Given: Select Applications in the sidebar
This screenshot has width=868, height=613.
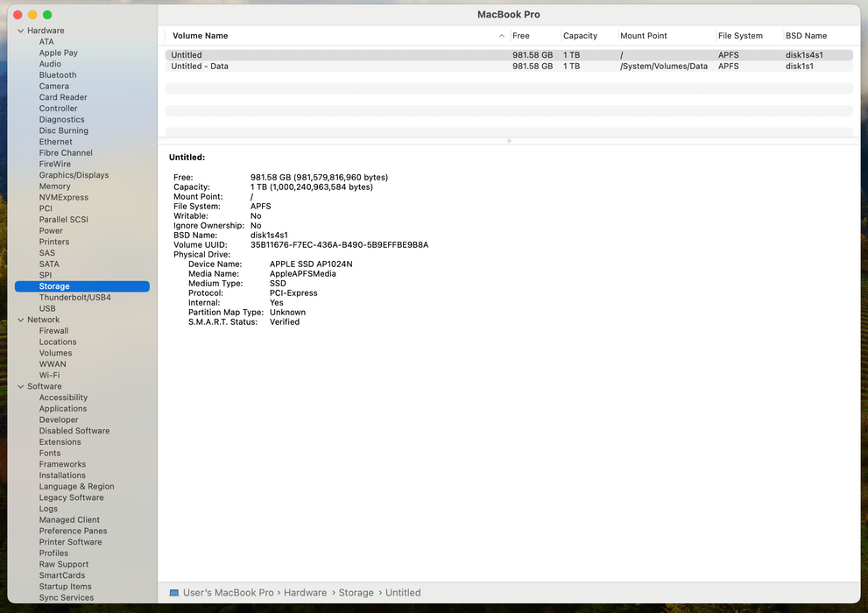Looking at the screenshot, I should click(x=62, y=409).
